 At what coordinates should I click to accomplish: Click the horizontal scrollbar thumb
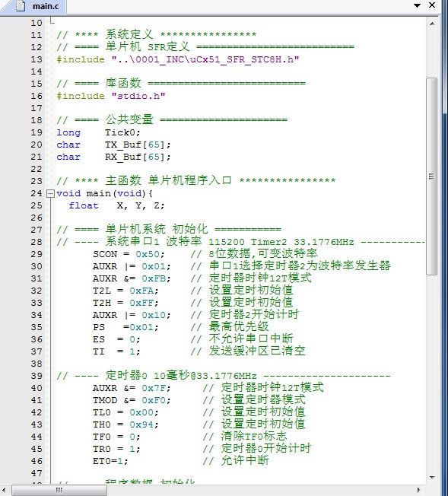coord(59,490)
